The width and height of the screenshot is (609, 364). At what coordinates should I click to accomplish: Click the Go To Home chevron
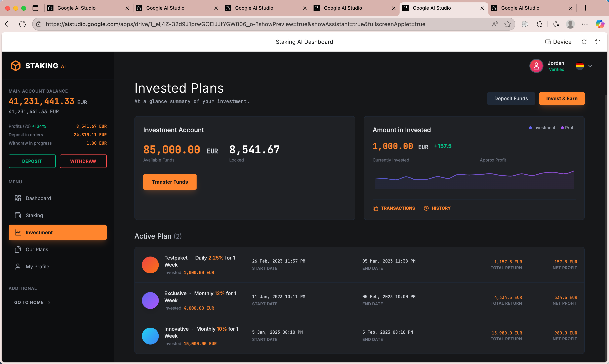click(x=49, y=303)
